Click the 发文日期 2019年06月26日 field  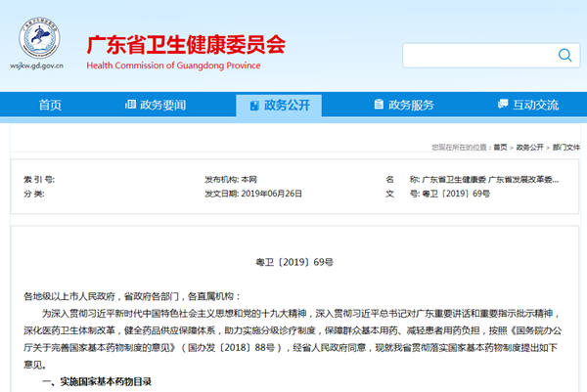253,194
